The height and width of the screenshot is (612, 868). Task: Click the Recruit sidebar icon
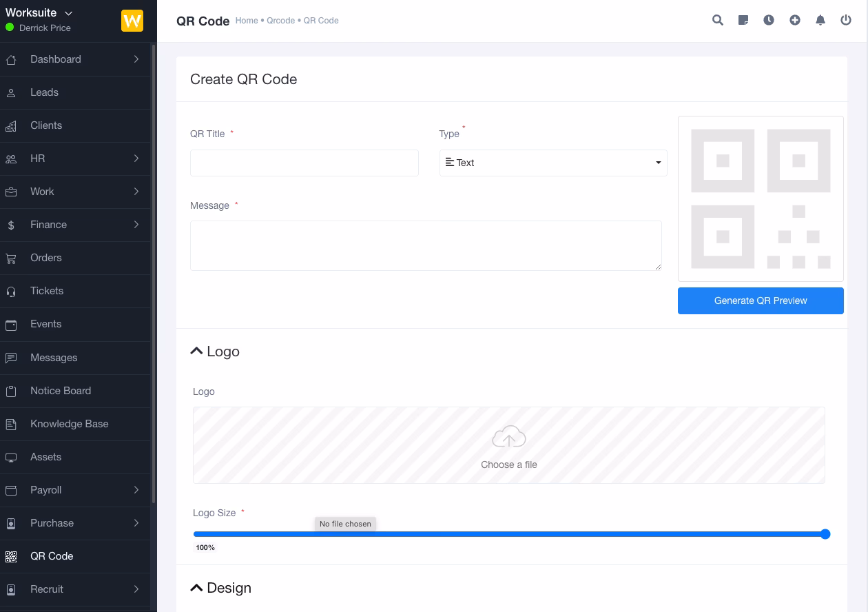11,590
